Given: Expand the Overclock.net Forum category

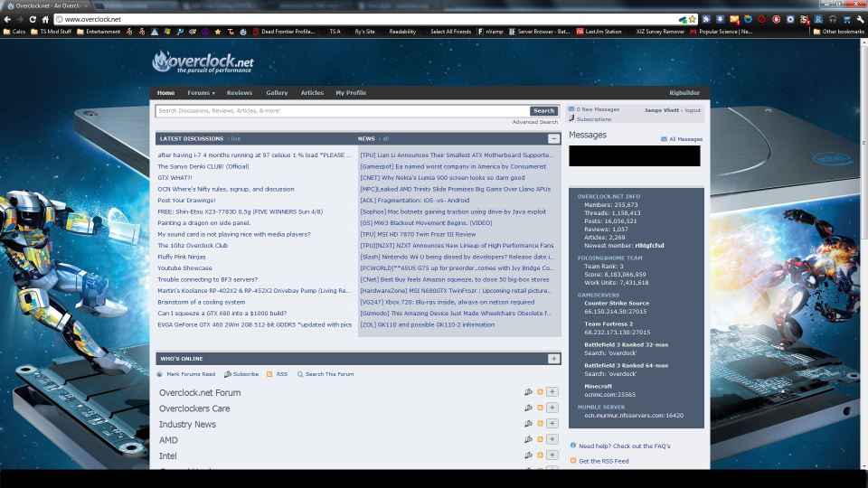Looking at the screenshot, I should (x=552, y=391).
